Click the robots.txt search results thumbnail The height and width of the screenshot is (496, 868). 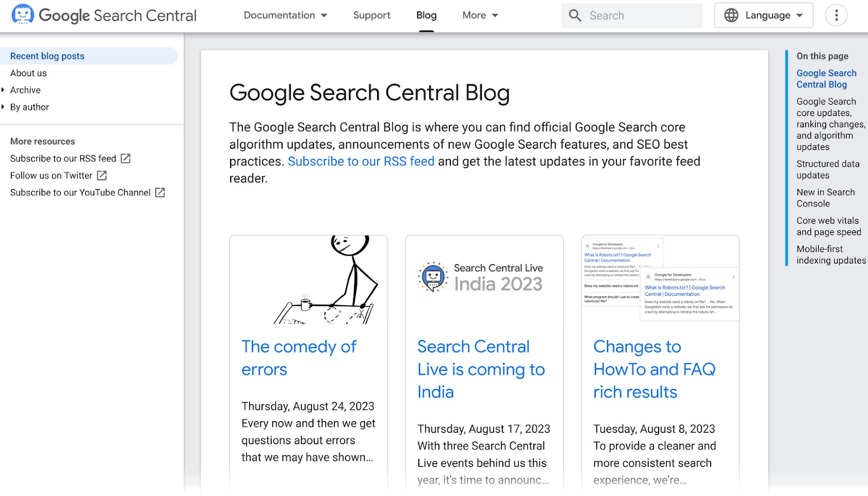660,279
